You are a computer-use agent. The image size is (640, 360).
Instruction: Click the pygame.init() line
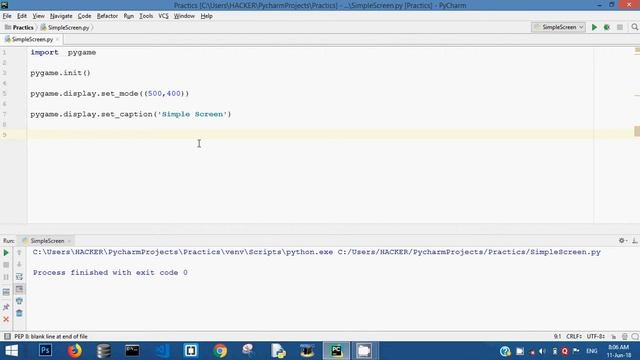click(x=60, y=73)
